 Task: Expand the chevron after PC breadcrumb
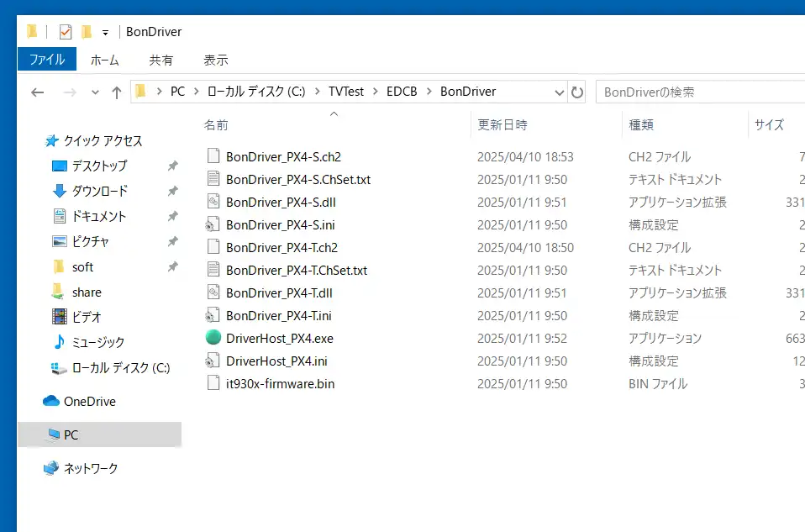(x=196, y=92)
